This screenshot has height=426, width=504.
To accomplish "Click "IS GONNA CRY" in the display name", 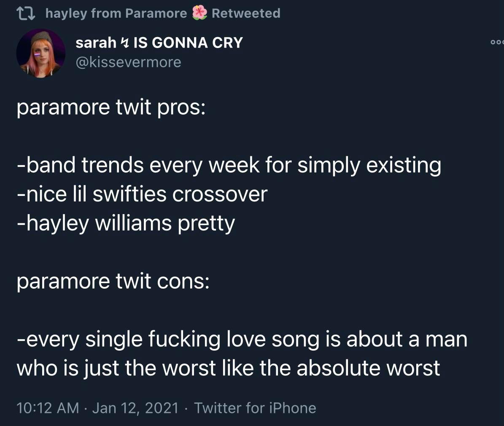I will [x=188, y=43].
